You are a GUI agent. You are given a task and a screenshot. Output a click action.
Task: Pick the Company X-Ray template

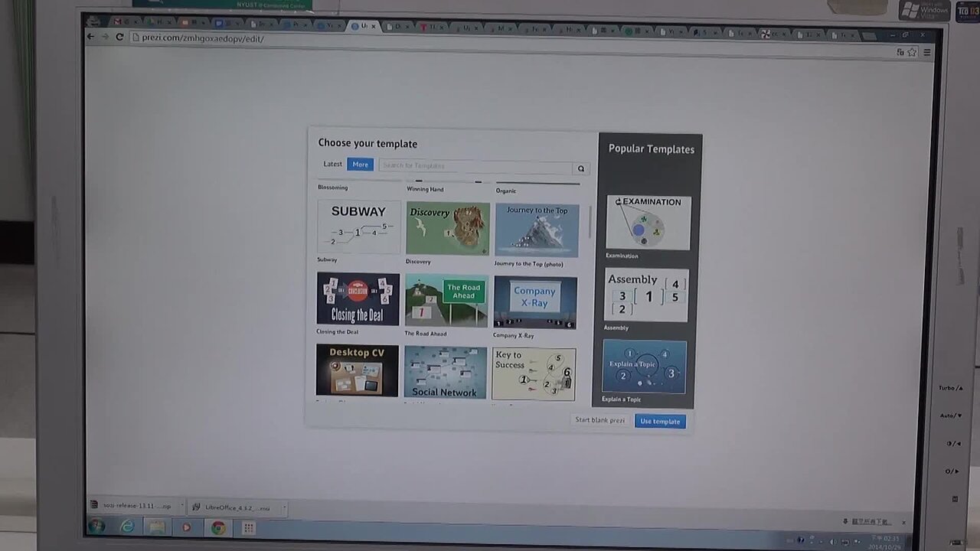tap(535, 302)
